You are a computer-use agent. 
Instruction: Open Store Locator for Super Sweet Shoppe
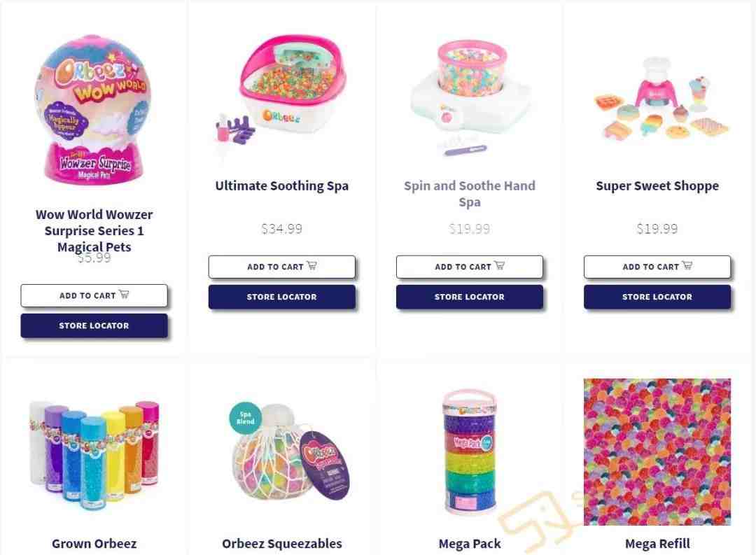coord(657,297)
